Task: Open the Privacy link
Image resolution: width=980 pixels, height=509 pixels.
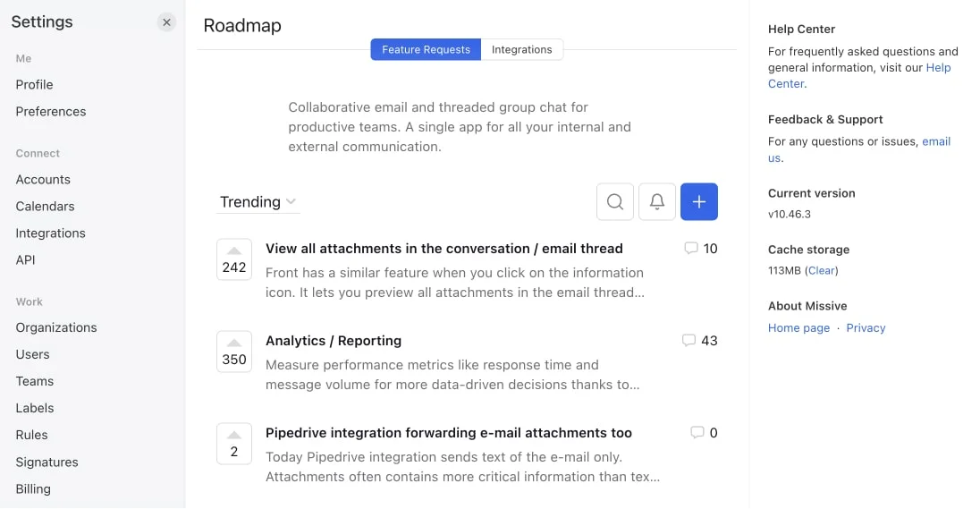Action: coord(866,328)
